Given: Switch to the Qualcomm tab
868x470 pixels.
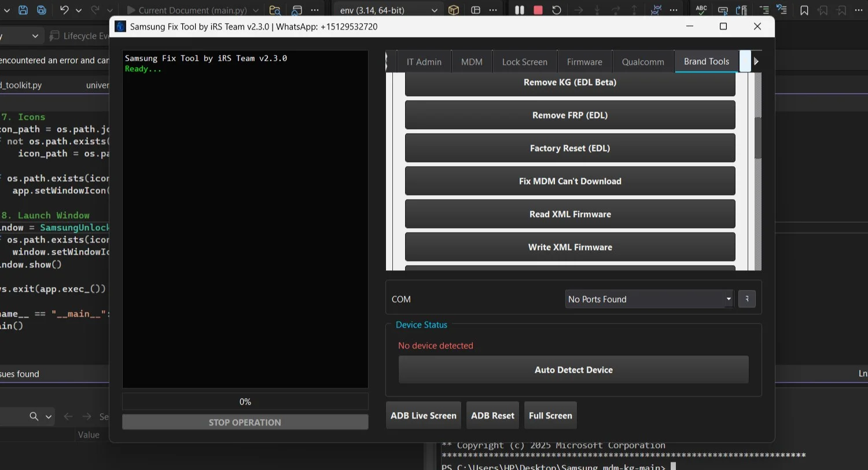Looking at the screenshot, I should pyautogui.click(x=642, y=62).
